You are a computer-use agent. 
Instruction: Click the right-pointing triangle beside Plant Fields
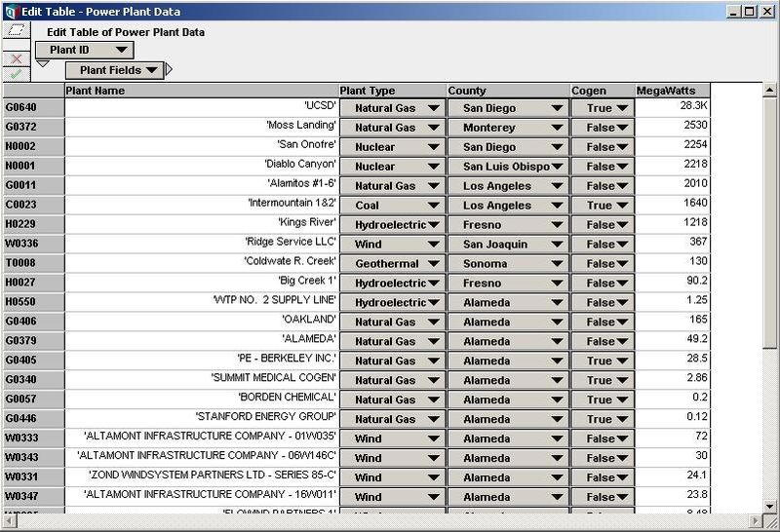point(169,69)
